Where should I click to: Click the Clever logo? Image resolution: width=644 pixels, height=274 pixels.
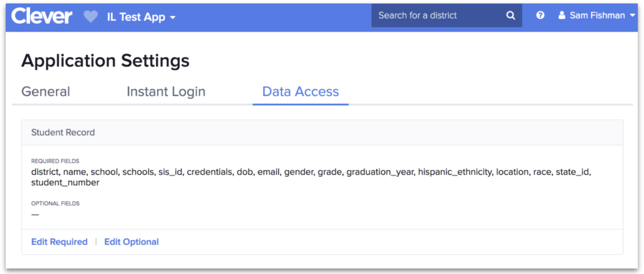click(x=41, y=16)
